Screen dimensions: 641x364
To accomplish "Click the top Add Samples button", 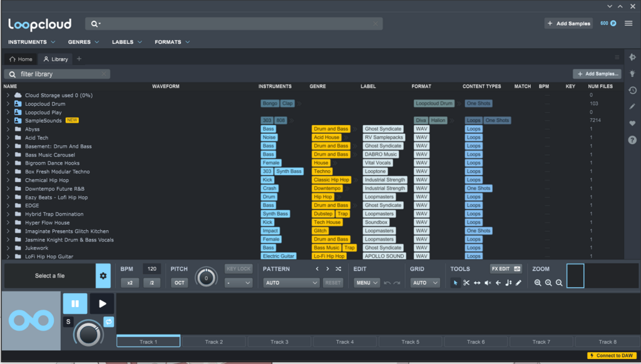I will (568, 23).
